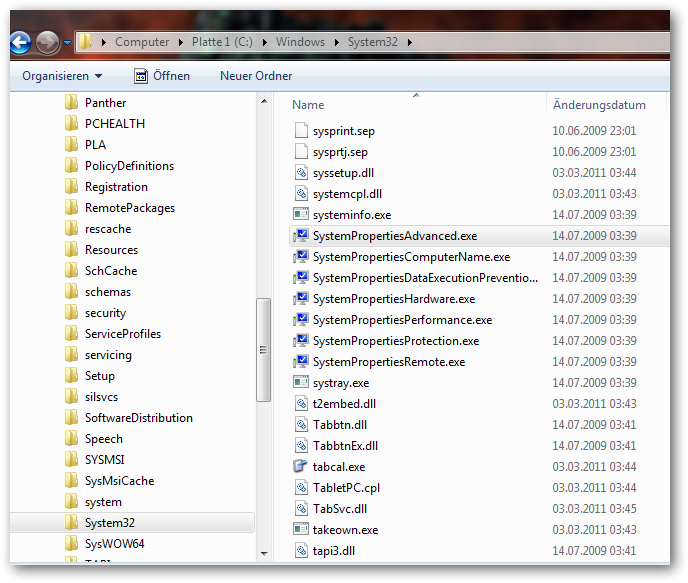Select the RemotePackages folder in tree

130,208
